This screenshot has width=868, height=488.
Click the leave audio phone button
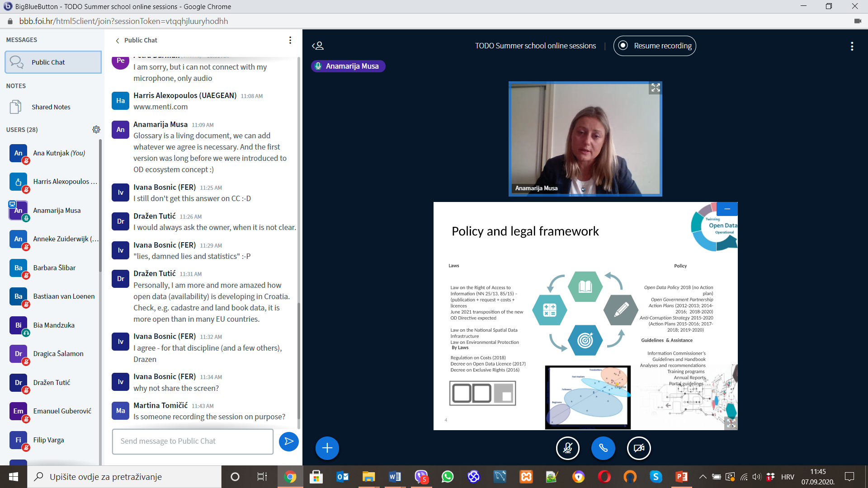[603, 448]
